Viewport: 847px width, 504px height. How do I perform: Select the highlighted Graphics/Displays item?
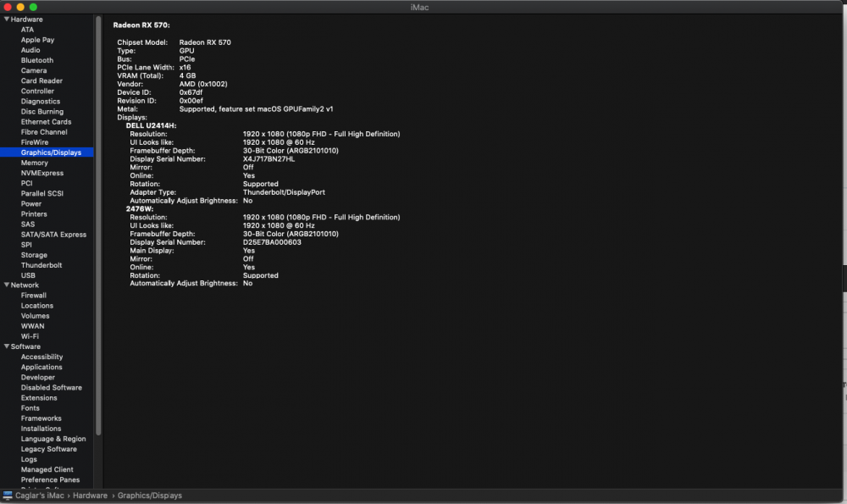pyautogui.click(x=47, y=152)
